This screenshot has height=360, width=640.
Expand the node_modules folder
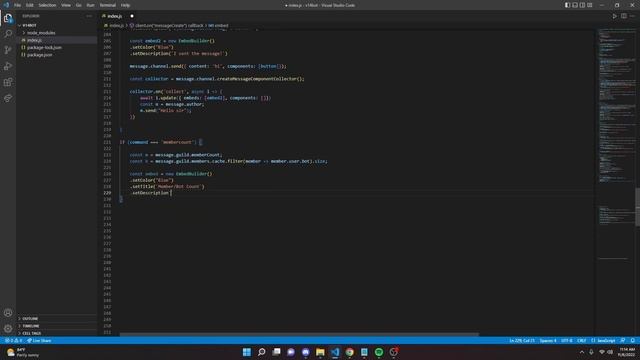41,33
